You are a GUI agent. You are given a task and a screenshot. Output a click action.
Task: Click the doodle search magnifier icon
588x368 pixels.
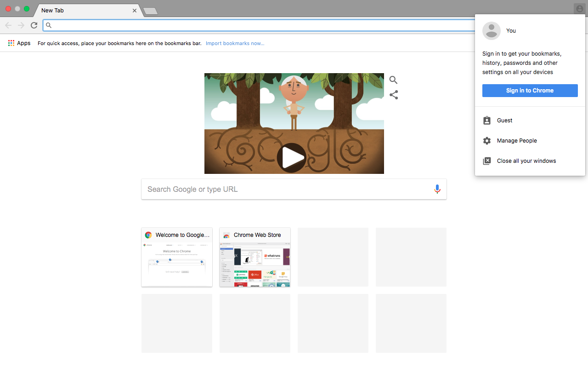(x=393, y=80)
